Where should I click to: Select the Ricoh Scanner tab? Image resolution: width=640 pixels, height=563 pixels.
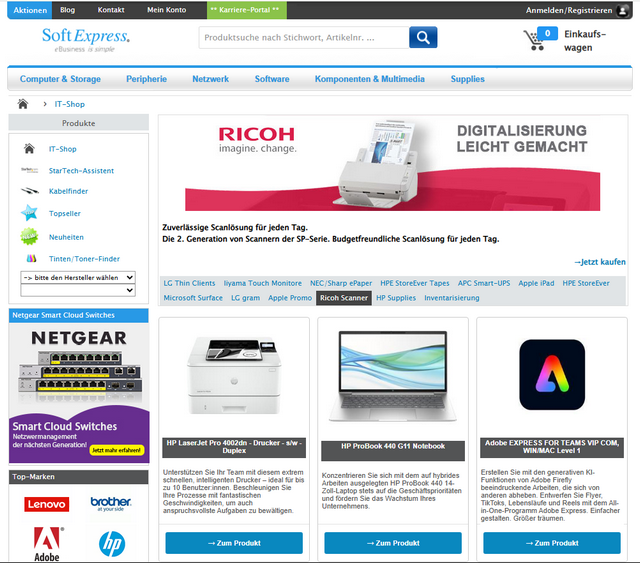click(344, 298)
